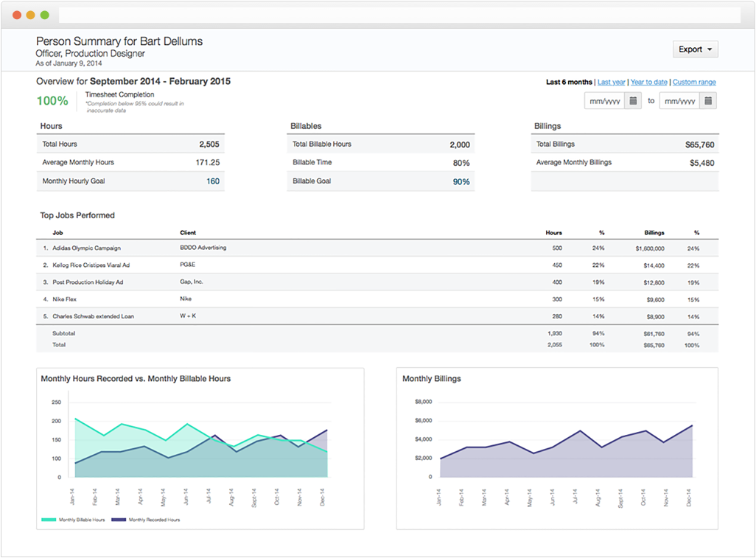Image resolution: width=756 pixels, height=558 pixels.
Task: Click the Export button
Action: click(x=691, y=49)
